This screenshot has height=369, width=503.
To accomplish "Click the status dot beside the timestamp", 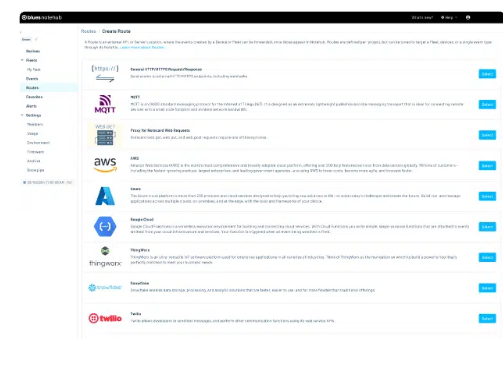I will [x=24, y=182].
